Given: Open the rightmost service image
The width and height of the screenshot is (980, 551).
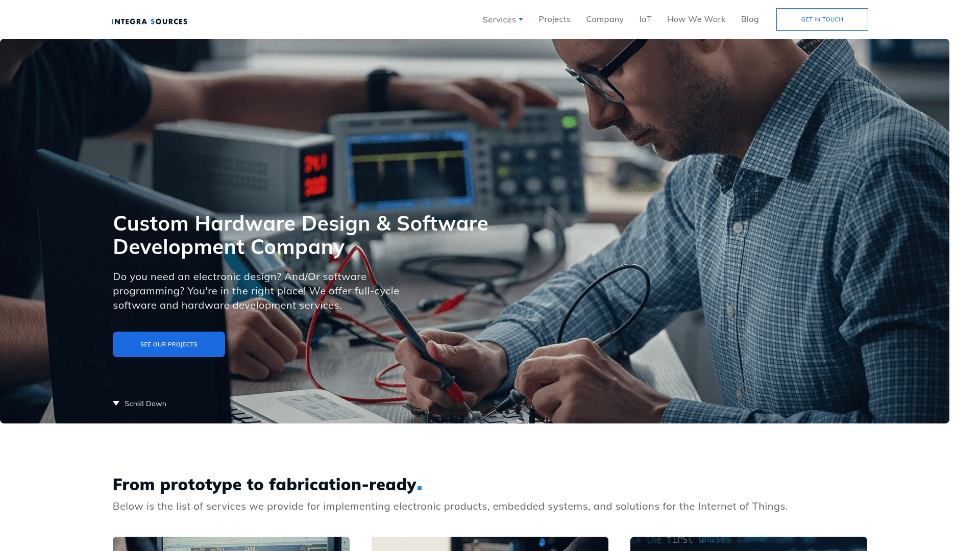Looking at the screenshot, I should [748, 544].
